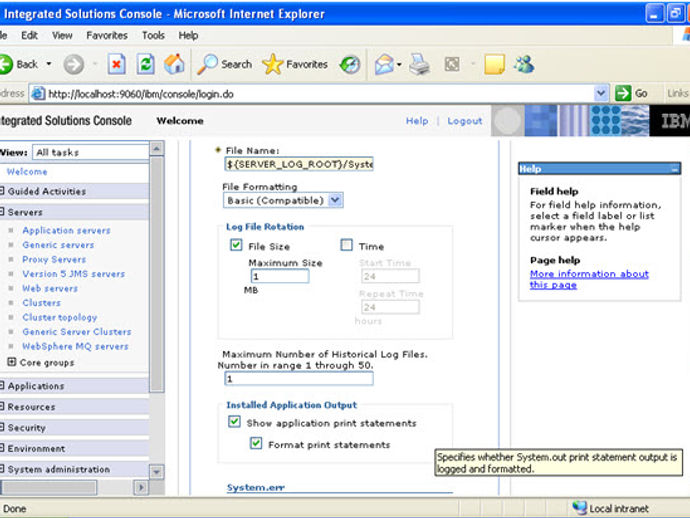Expand the Applications section
This screenshot has height=518, width=690.
click(x=2, y=386)
